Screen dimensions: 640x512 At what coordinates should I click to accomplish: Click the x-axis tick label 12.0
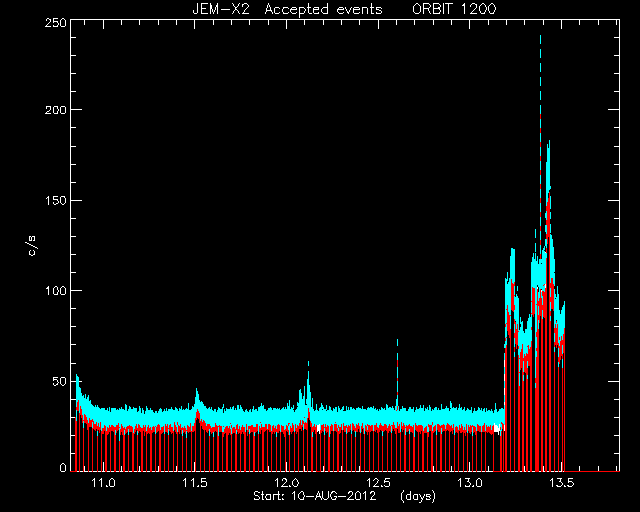[287, 483]
